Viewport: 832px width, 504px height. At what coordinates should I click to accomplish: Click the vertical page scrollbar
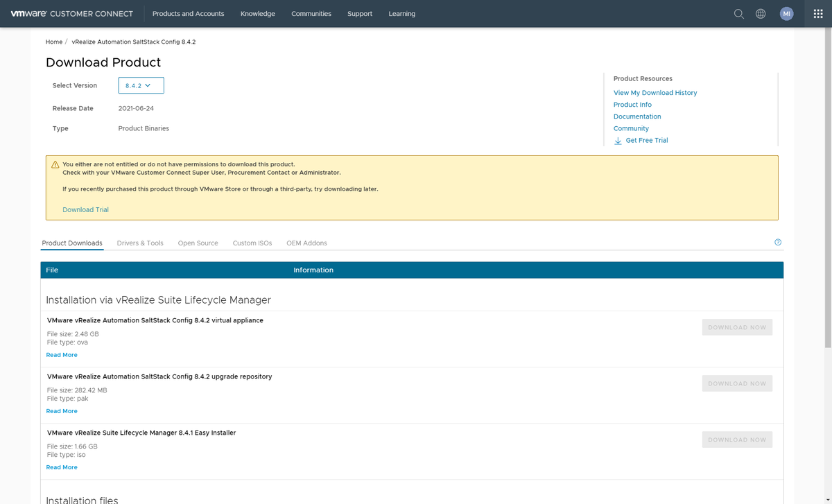coord(827,187)
